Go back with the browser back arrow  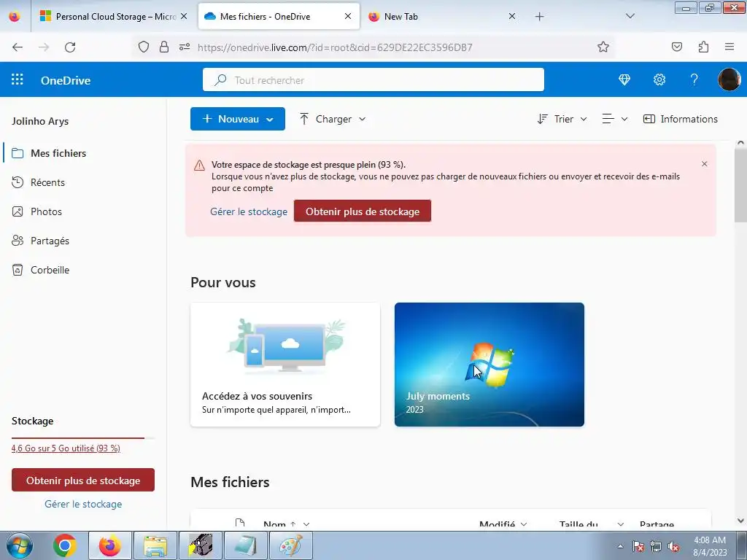(x=18, y=47)
